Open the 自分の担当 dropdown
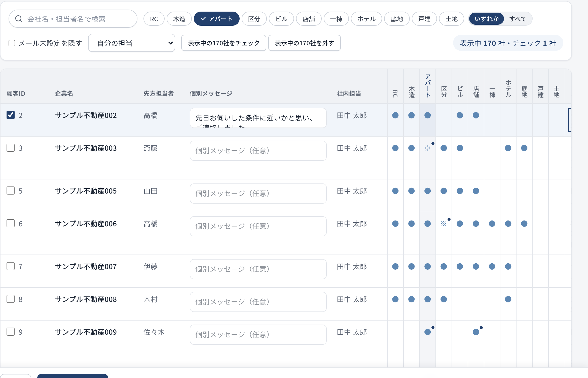Image resolution: width=588 pixels, height=378 pixels. (x=132, y=43)
